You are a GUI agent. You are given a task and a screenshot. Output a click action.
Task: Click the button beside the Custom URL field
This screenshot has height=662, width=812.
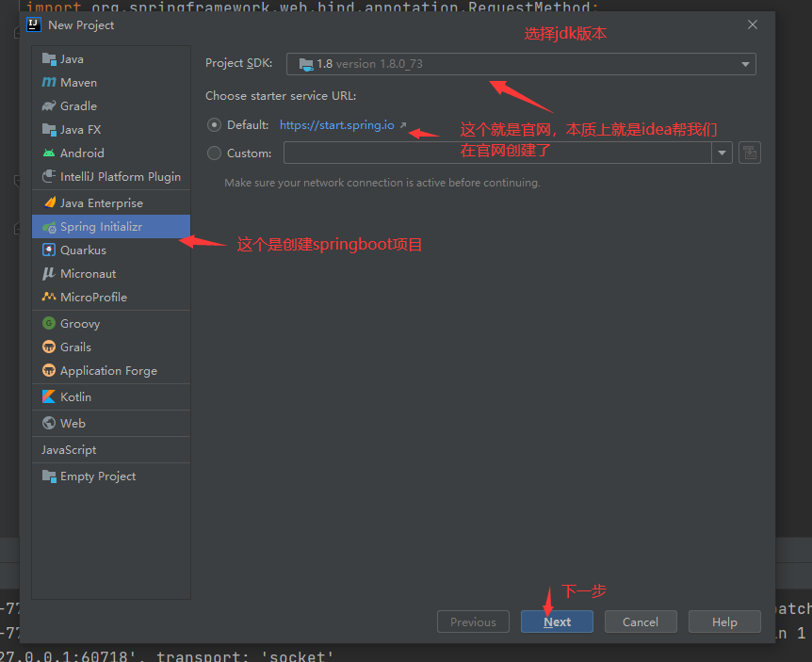[749, 153]
